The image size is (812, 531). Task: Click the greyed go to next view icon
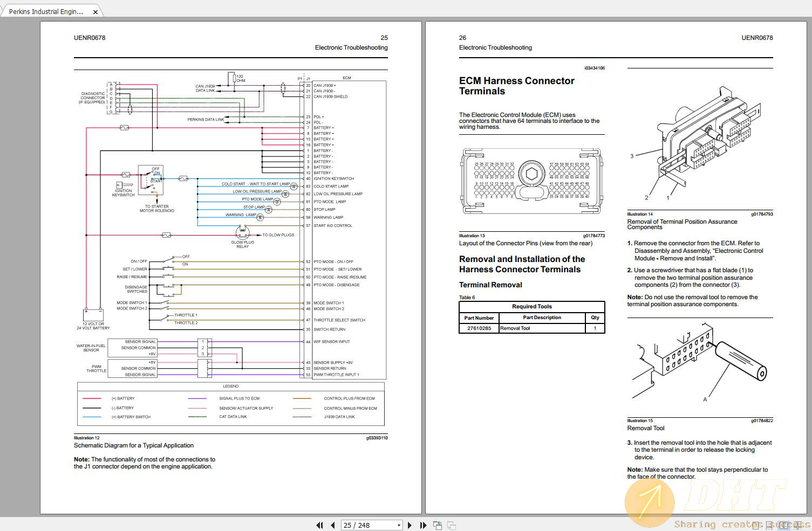(452, 525)
